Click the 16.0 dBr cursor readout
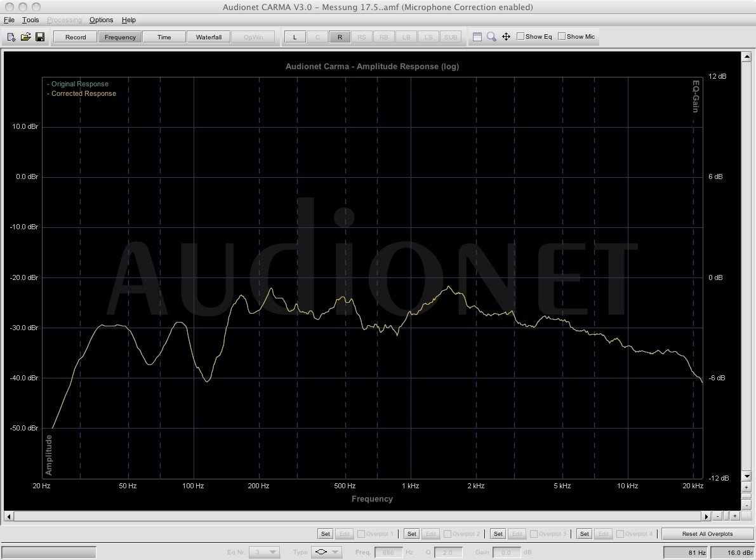The width and height of the screenshot is (756, 560). pyautogui.click(x=733, y=553)
